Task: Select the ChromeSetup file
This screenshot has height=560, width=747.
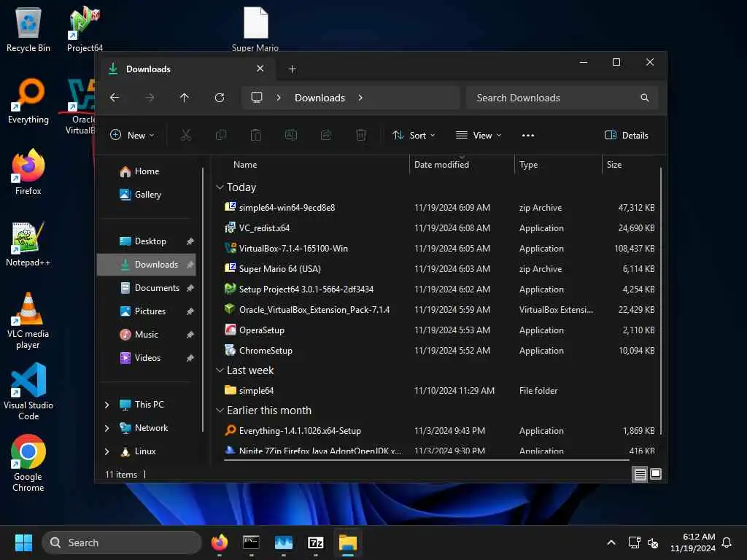Action: [438, 351]
